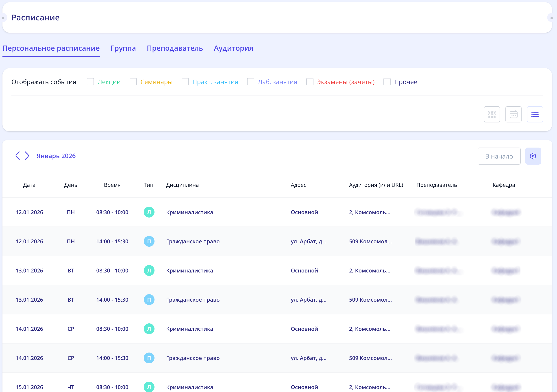Tick the Лаб. занятия checkbox
Viewport: 557px width, 392px height.
[x=251, y=82]
